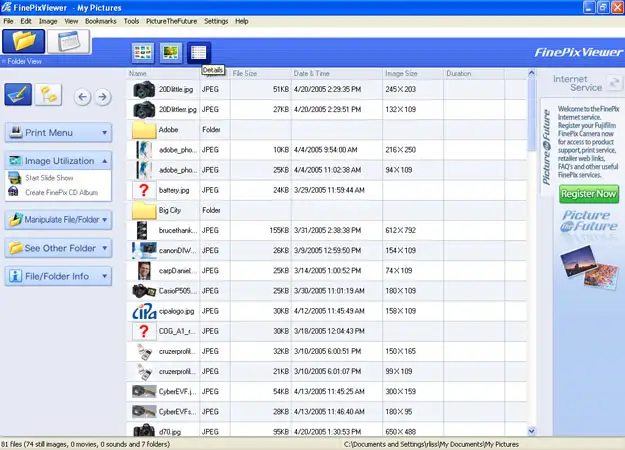Select the capDaniel portrait thumbnail
This screenshot has width=625, height=450.
144,271
